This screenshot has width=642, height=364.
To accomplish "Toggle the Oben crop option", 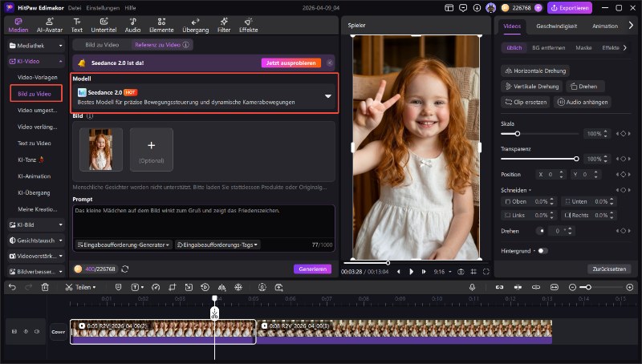I will pos(507,201).
